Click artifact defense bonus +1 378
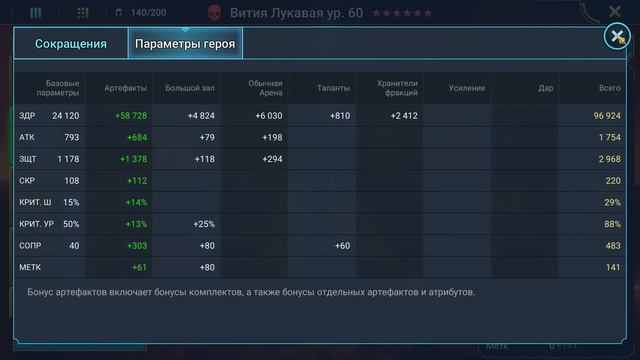This screenshot has height=360, width=640. 133,159
